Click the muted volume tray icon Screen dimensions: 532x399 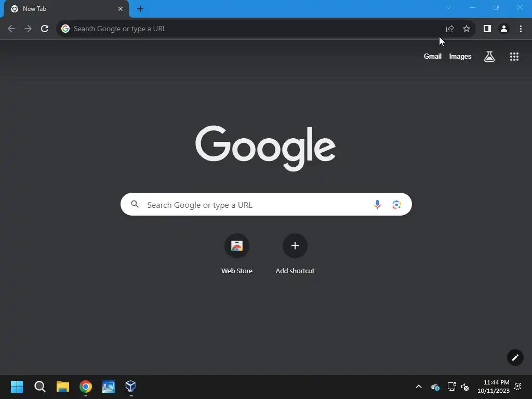[465, 387]
